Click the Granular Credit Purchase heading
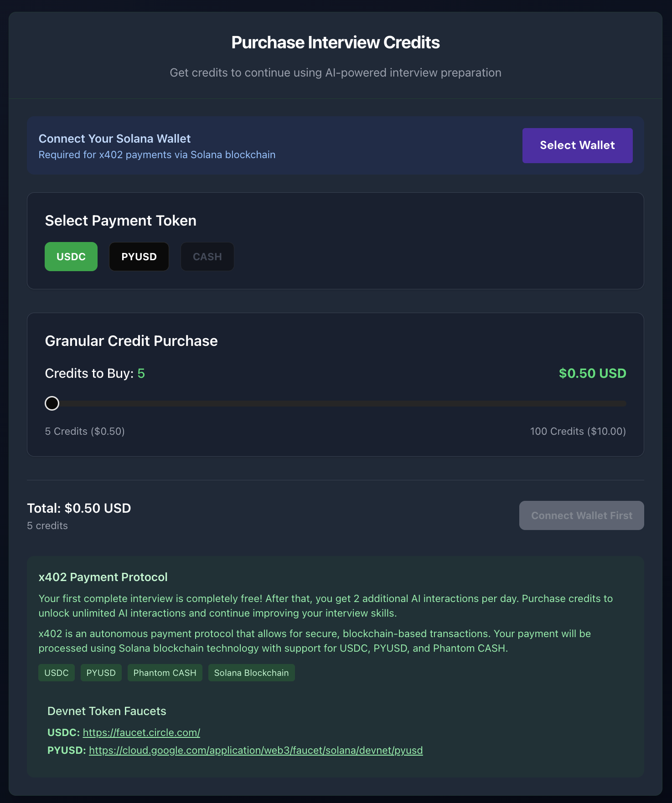Image resolution: width=672 pixels, height=803 pixels. pyautogui.click(x=131, y=340)
